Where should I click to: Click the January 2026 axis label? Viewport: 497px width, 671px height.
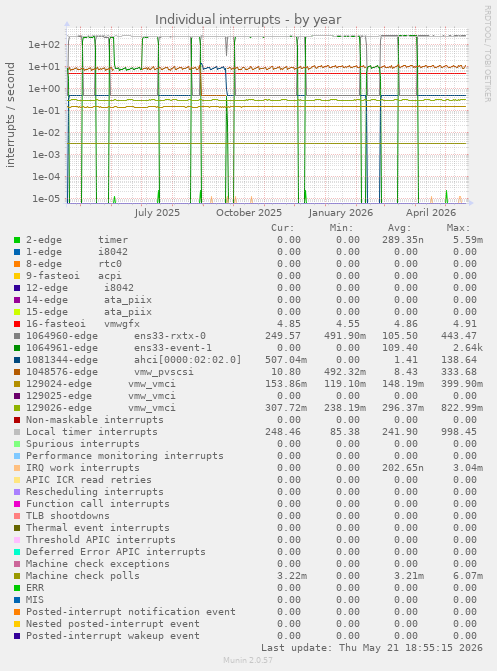tap(341, 213)
